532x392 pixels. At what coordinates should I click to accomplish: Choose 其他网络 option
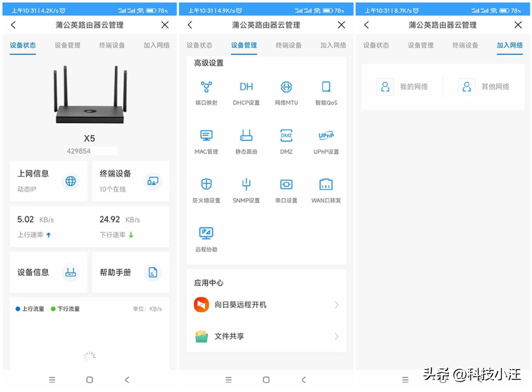(484, 87)
